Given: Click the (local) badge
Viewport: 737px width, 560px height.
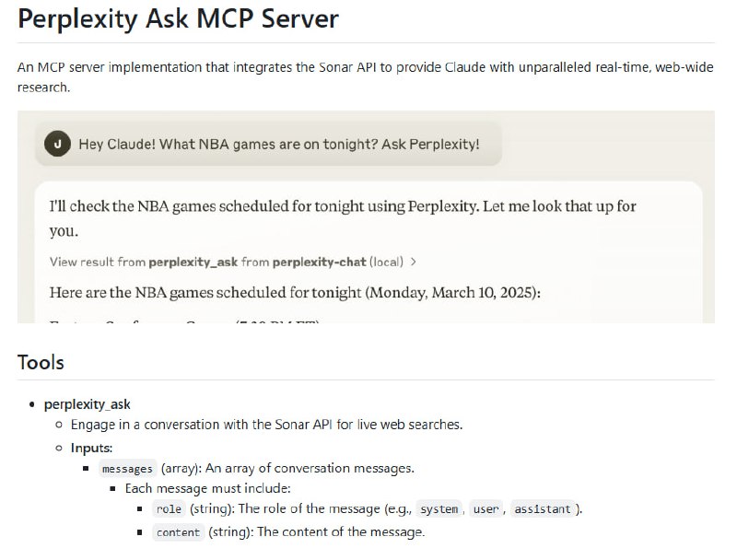Looking at the screenshot, I should click(x=387, y=262).
